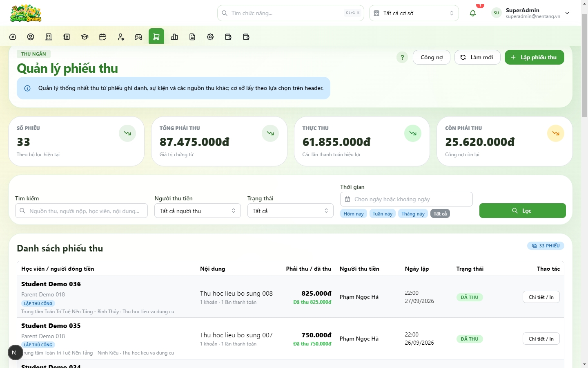Select the active shopping cart navigation icon
This screenshot has height=368, width=588.
point(156,36)
